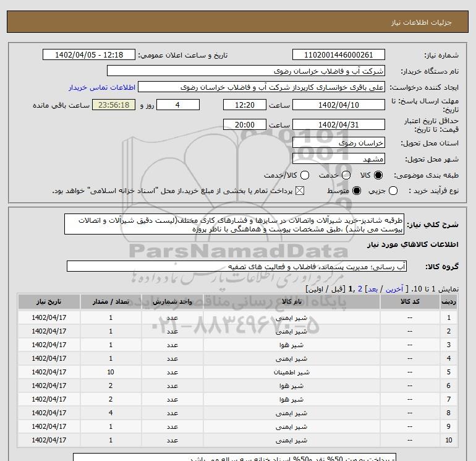476x461 pixels.
Task: Choose the متوسط purchase type radio
Action: 357,191
